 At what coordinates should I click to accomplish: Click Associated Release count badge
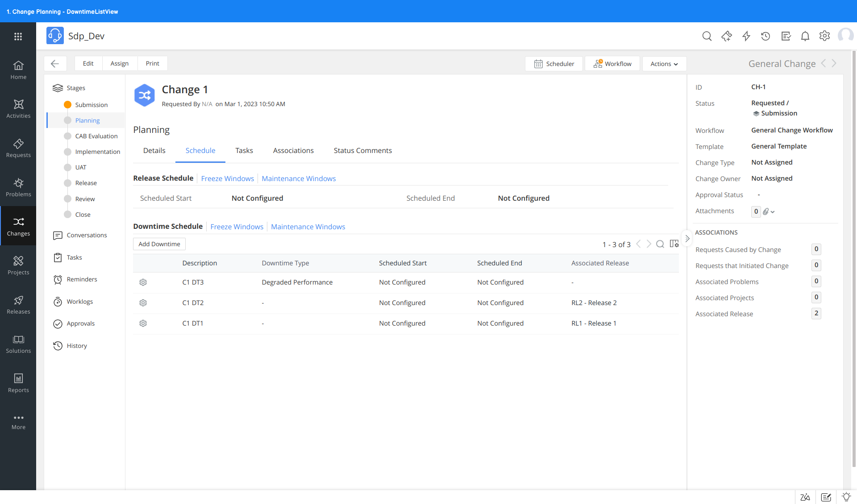pyautogui.click(x=816, y=314)
